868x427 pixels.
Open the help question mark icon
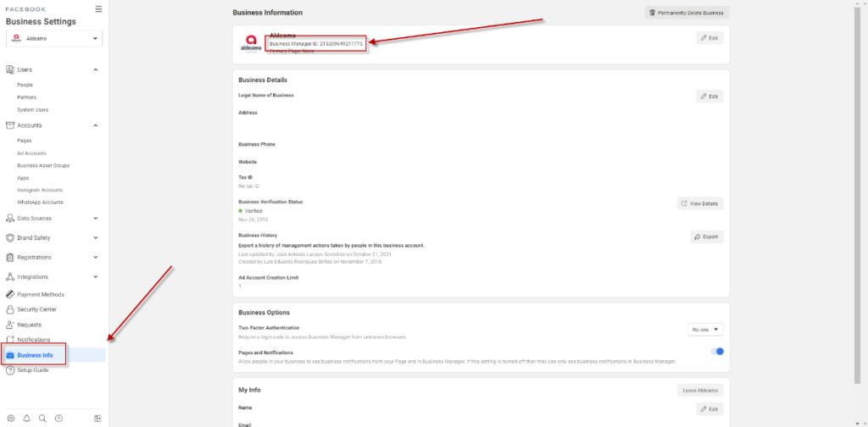58,419
